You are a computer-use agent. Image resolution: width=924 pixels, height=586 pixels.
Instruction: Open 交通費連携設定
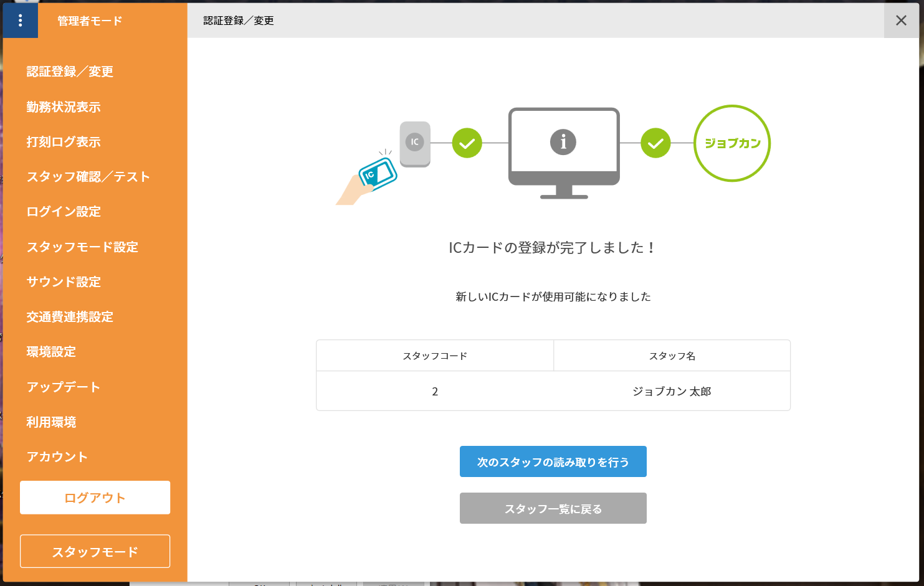70,317
